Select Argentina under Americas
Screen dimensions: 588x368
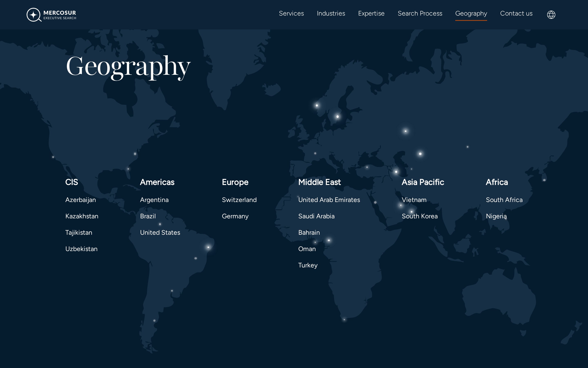(154, 200)
